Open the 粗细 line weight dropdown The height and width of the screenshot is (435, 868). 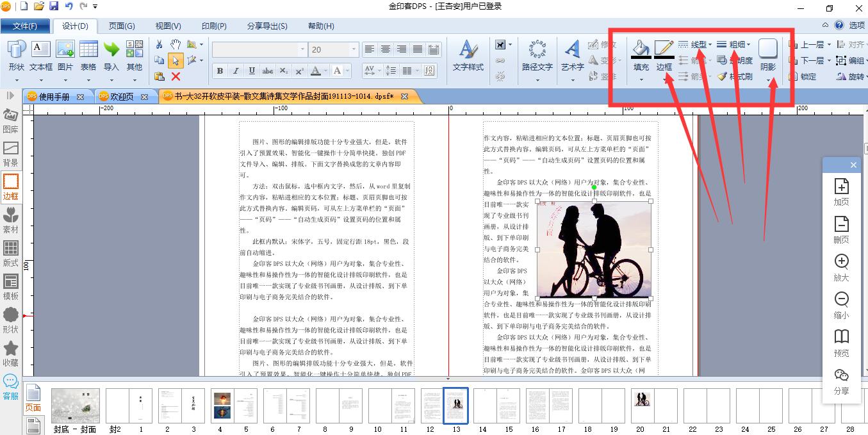pos(734,44)
